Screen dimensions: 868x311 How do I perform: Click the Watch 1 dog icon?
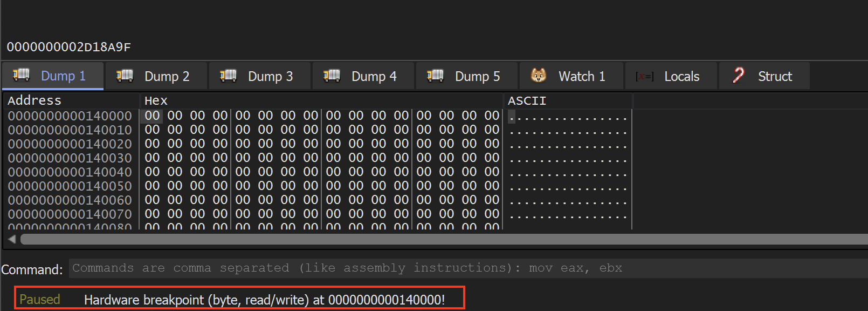click(539, 75)
